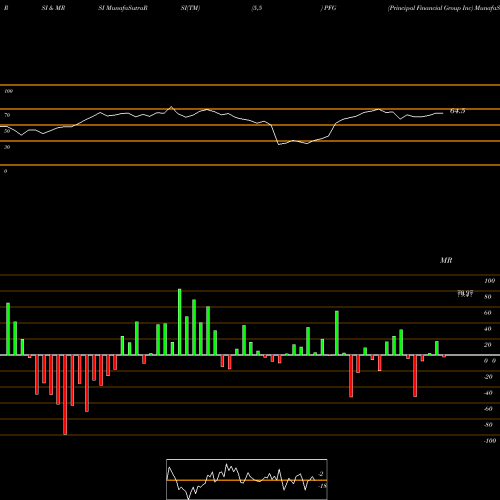Click the RSI value label 64.5

457,111
